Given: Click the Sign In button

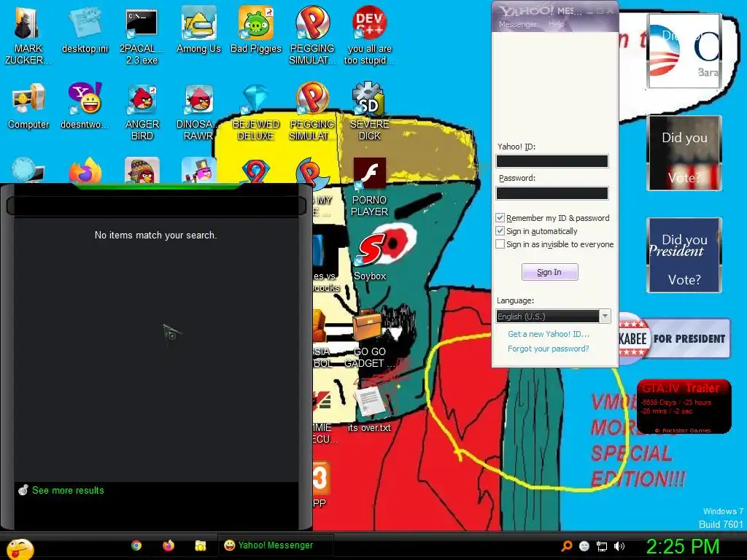Looking at the screenshot, I should click(x=549, y=272).
